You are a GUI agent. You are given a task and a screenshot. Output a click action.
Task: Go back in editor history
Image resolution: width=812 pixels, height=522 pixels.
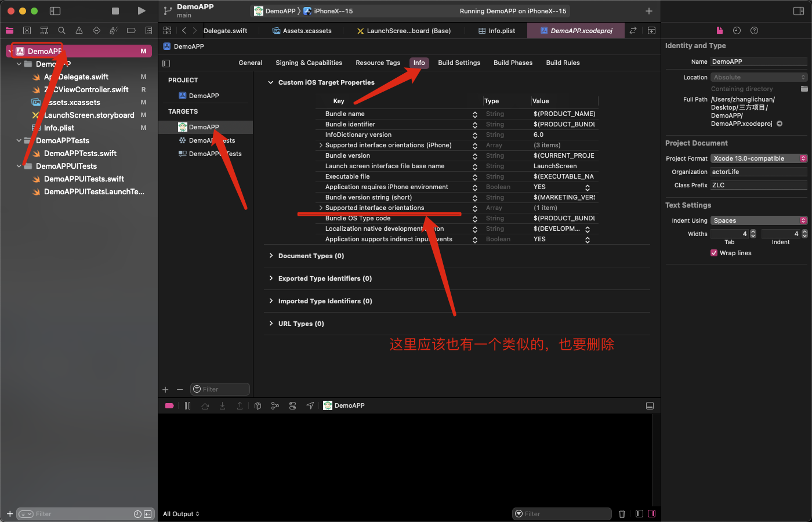pyautogui.click(x=184, y=31)
